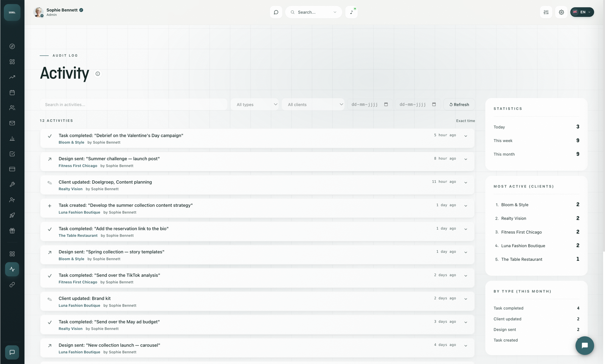Expand the summer collection content strategy row
This screenshot has width=605, height=364.
[466, 206]
